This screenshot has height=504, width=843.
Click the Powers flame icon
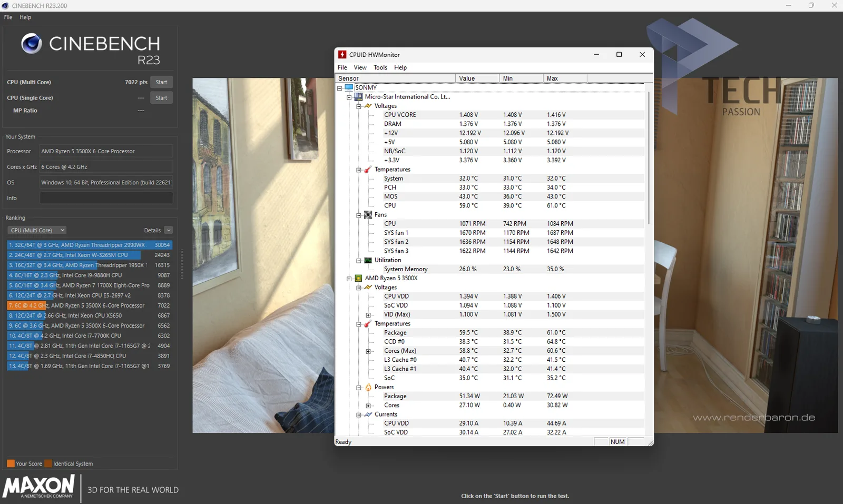(368, 387)
